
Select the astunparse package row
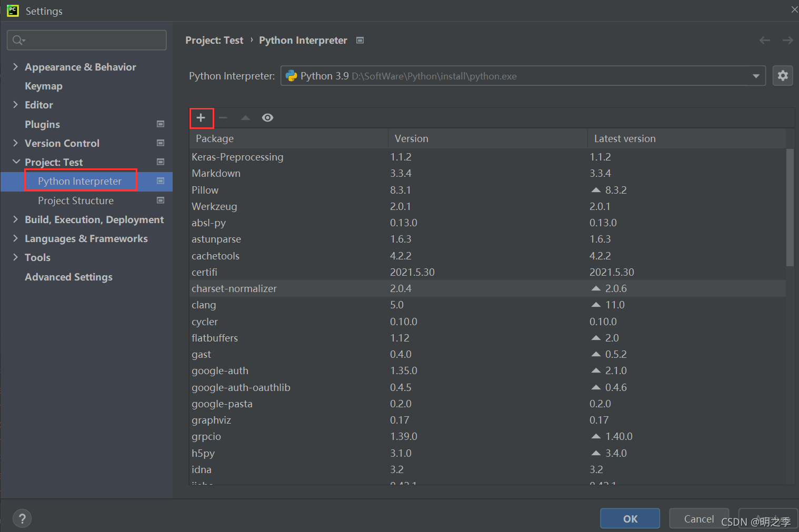pyautogui.click(x=487, y=239)
